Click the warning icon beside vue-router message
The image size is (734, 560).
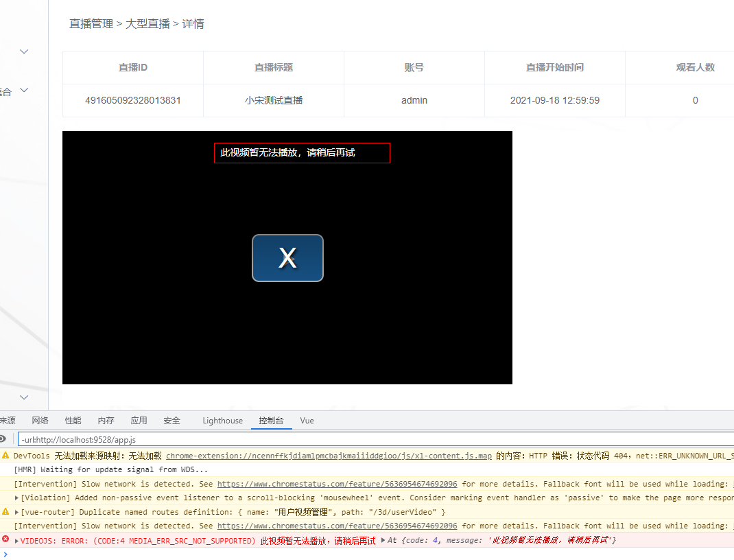coord(5,512)
